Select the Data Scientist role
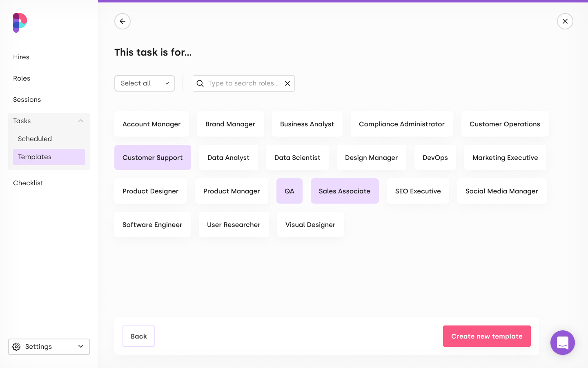Screen dimensions: 588x368 pos(297,157)
